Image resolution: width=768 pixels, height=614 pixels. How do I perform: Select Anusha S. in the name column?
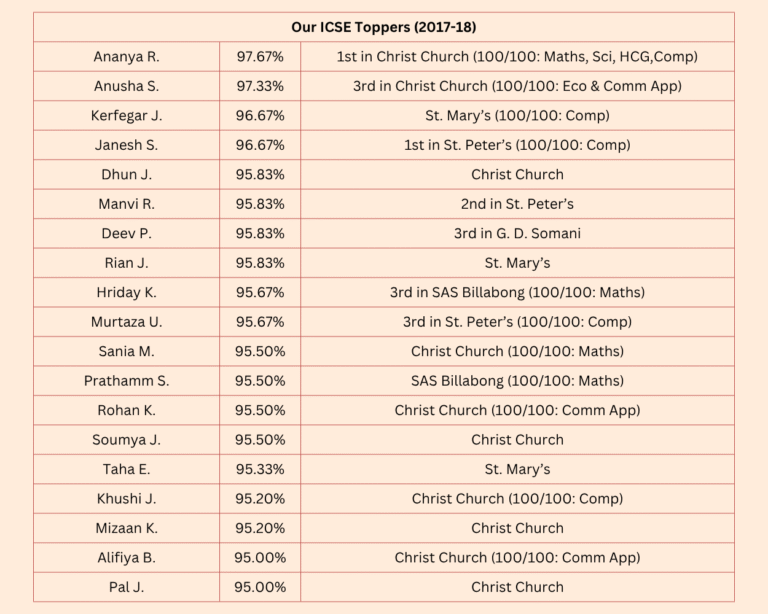pyautogui.click(x=126, y=86)
